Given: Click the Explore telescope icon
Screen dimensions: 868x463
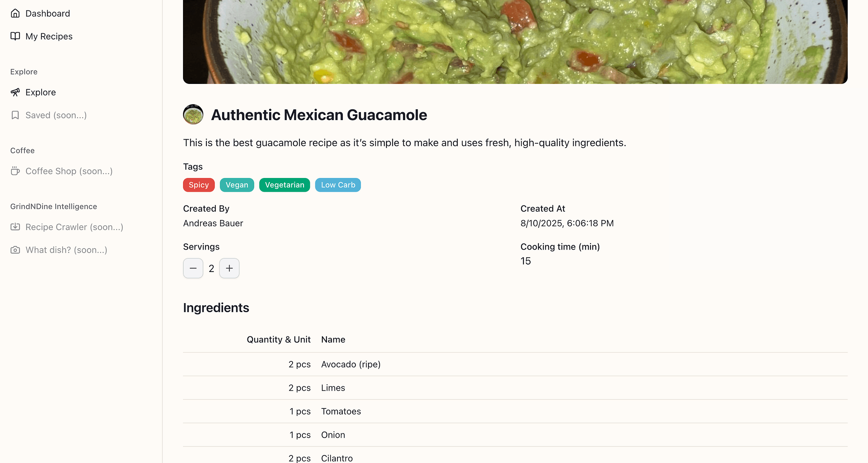Looking at the screenshot, I should point(15,92).
